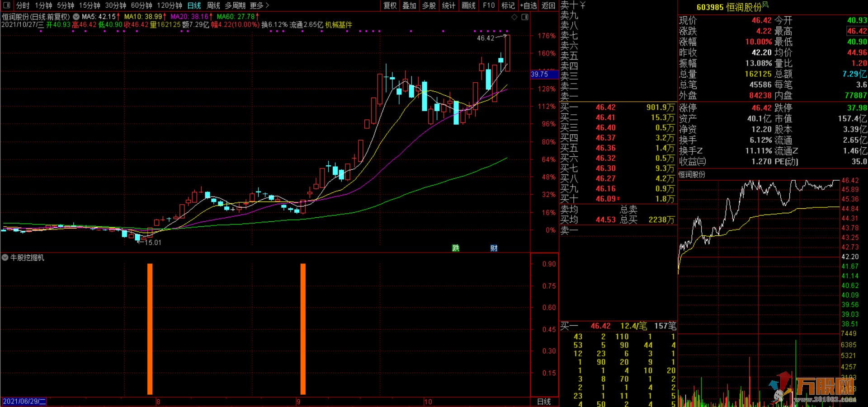Click the 12.4/笔 tick summary header

633,326
